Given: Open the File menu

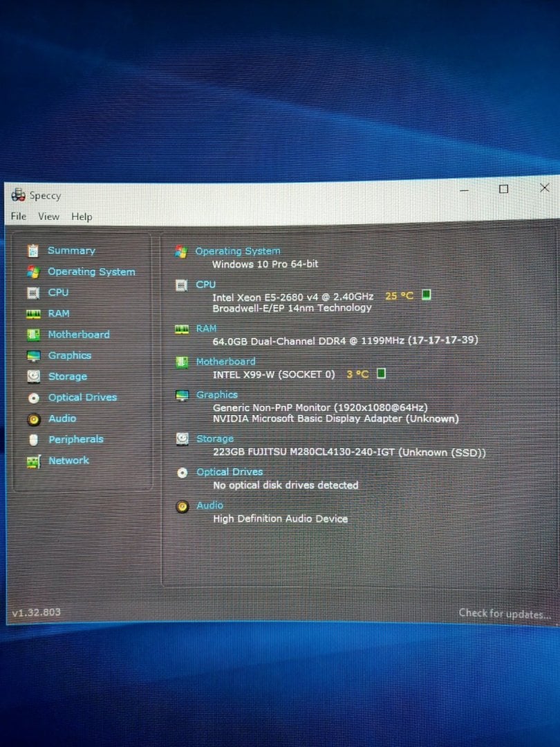Looking at the screenshot, I should point(19,216).
